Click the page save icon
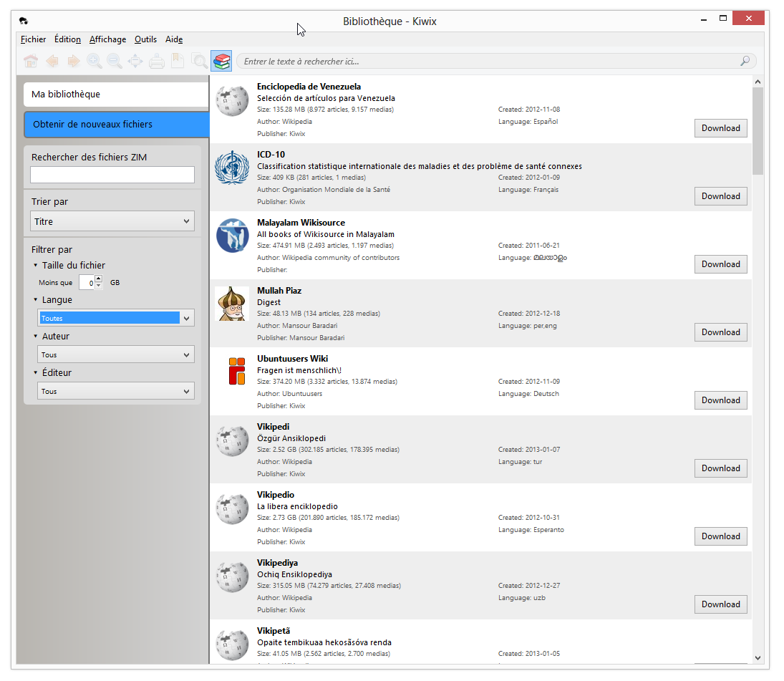The width and height of the screenshot is (784, 681). (176, 61)
